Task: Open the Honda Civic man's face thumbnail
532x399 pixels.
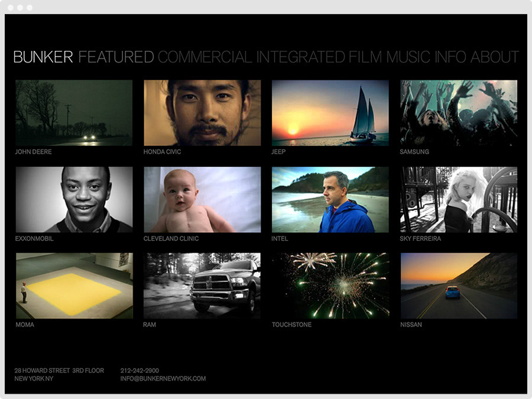Action: [202, 113]
